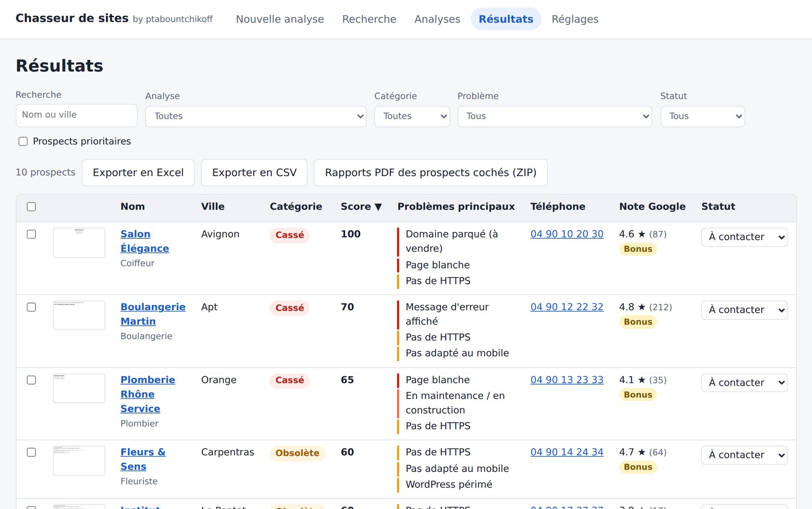Image resolution: width=812 pixels, height=509 pixels.
Task: Open the Analyses tab
Action: tap(437, 19)
